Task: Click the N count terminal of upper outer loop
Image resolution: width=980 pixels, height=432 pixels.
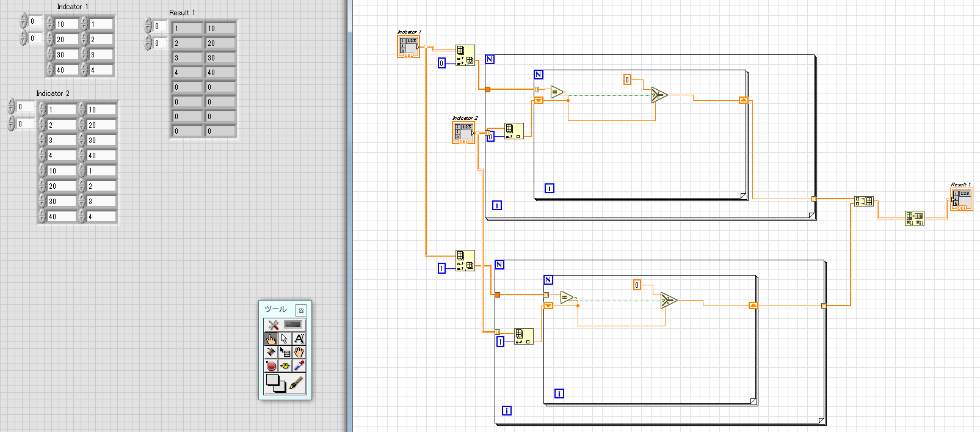Action: coord(490,59)
